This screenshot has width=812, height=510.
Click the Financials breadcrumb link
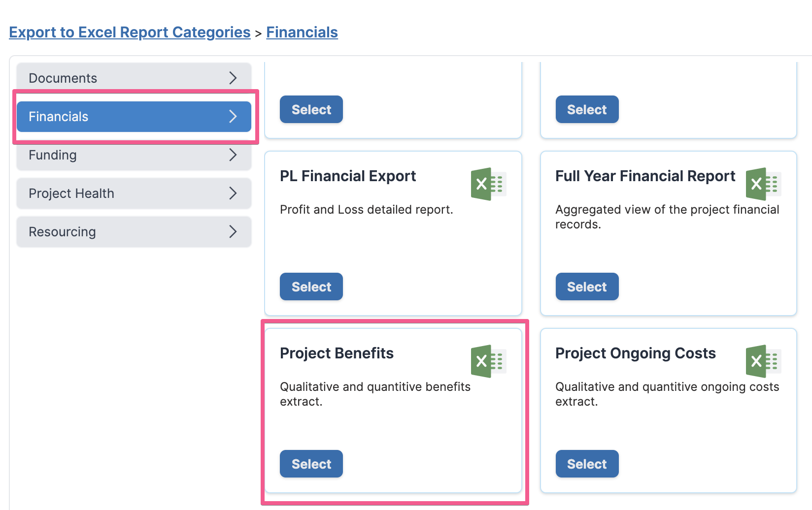(302, 32)
